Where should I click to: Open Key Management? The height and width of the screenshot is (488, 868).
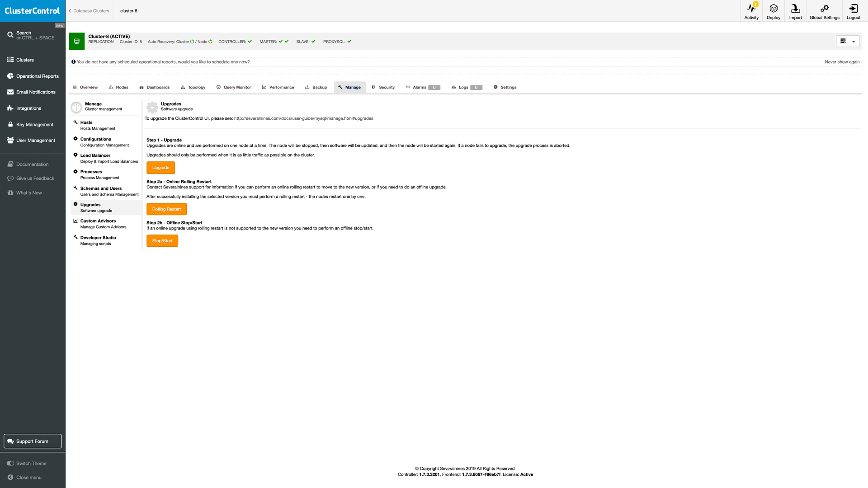coord(34,124)
